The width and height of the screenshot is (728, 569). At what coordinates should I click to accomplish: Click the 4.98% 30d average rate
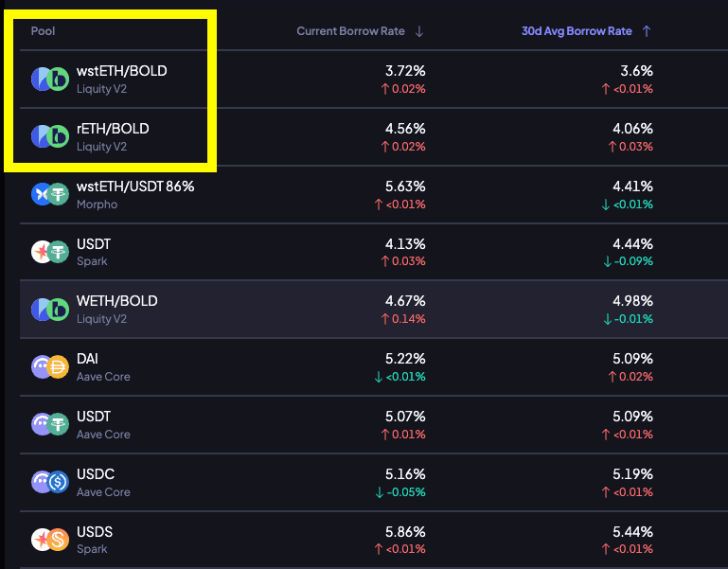(x=632, y=301)
